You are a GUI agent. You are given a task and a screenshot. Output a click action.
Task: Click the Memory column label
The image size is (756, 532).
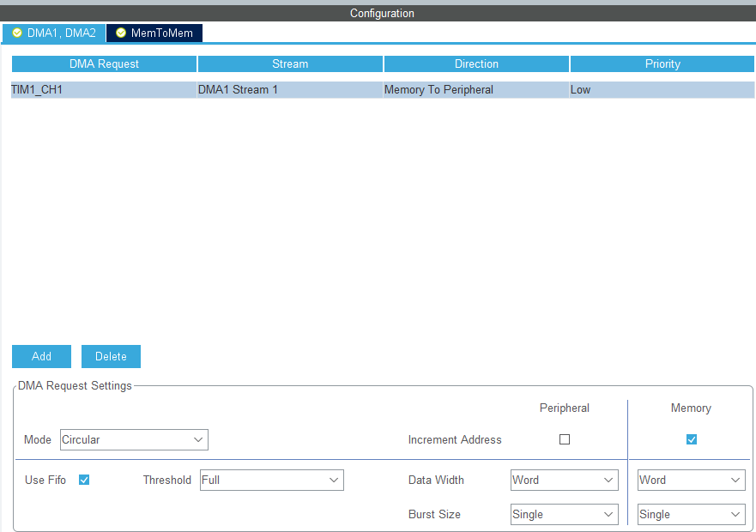pos(691,408)
